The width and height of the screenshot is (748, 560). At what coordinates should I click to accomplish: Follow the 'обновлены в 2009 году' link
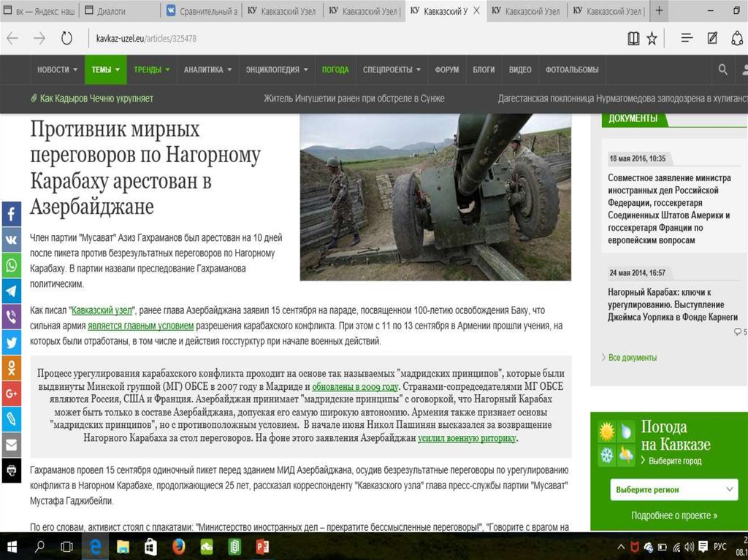(355, 386)
